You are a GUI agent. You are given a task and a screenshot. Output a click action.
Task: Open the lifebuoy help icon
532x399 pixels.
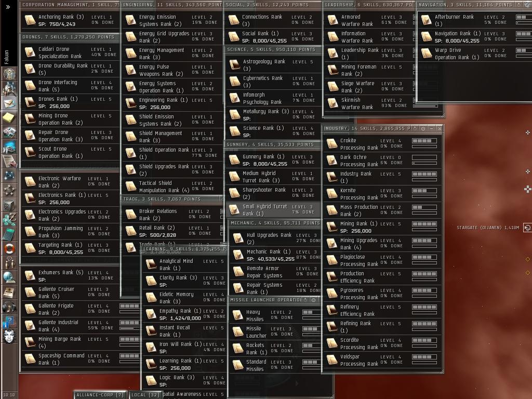9,248
